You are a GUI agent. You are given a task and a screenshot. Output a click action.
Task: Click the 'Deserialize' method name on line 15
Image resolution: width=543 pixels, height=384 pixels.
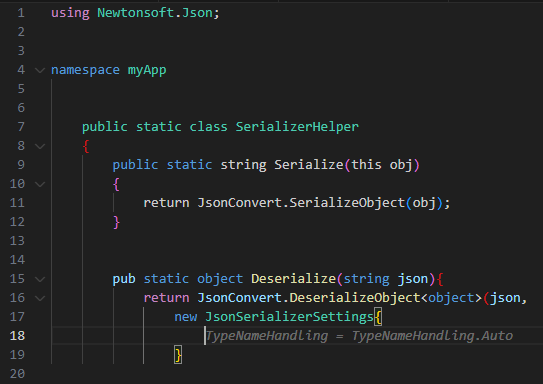tap(294, 279)
